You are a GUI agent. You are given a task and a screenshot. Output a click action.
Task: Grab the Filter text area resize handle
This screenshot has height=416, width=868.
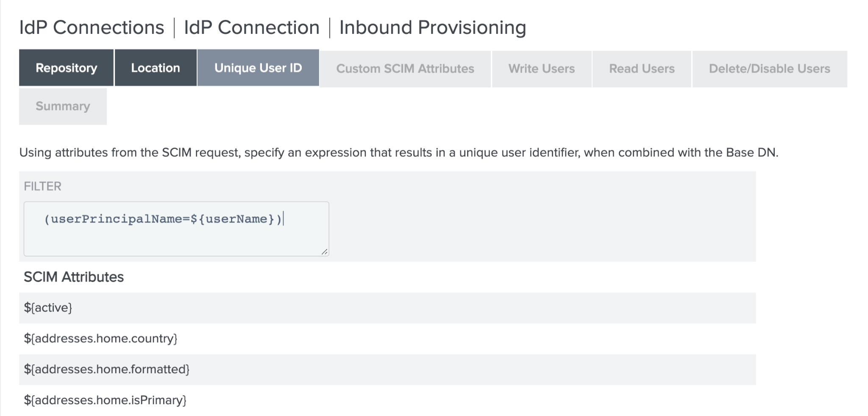click(324, 252)
